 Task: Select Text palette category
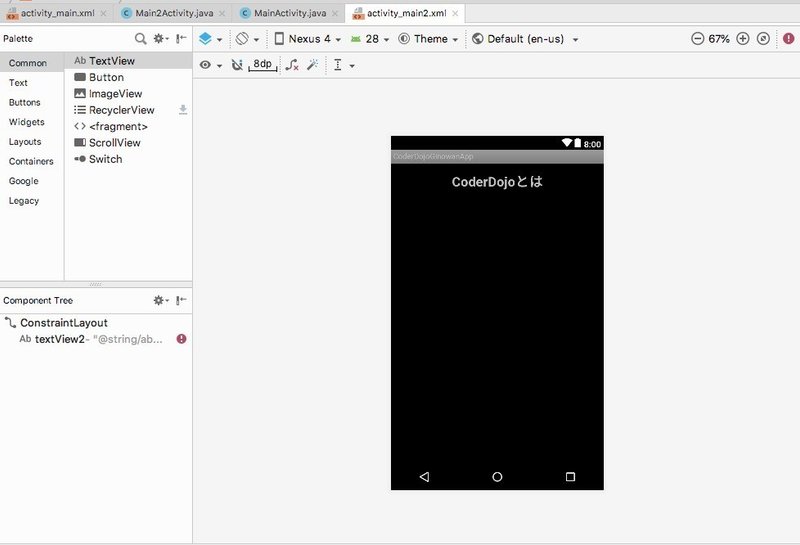point(32,83)
